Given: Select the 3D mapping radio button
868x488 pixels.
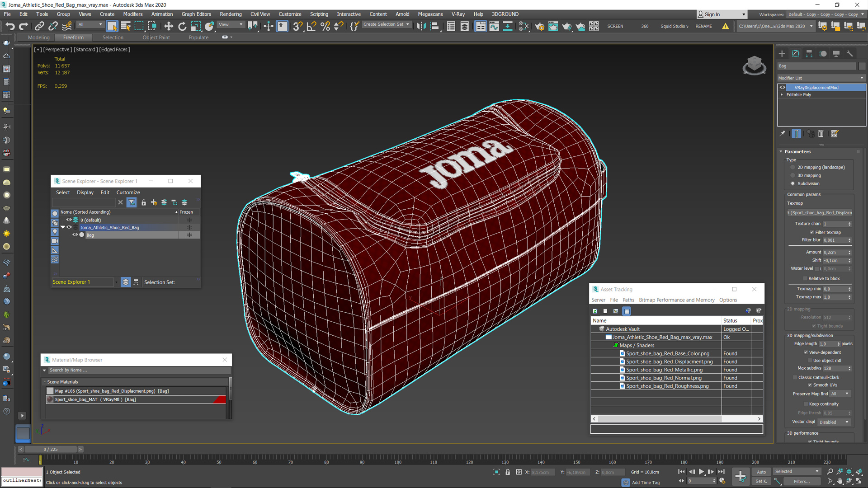Looking at the screenshot, I should point(793,175).
